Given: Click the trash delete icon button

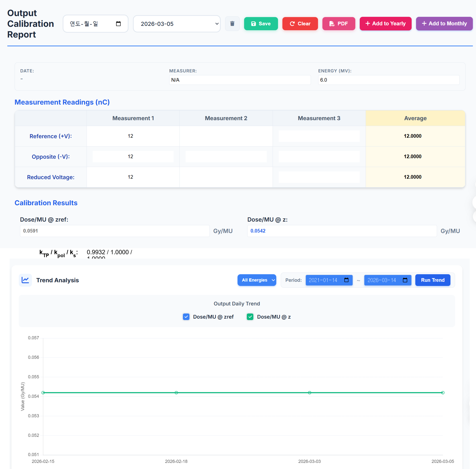Looking at the screenshot, I should (232, 24).
